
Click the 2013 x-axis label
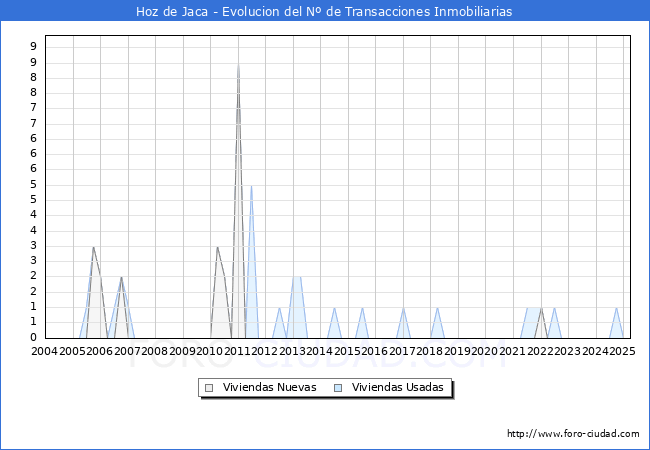click(292, 351)
